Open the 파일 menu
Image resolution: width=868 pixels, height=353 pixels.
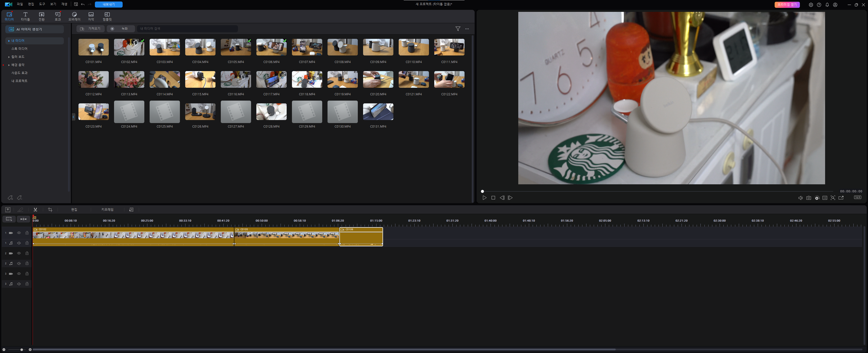click(20, 4)
